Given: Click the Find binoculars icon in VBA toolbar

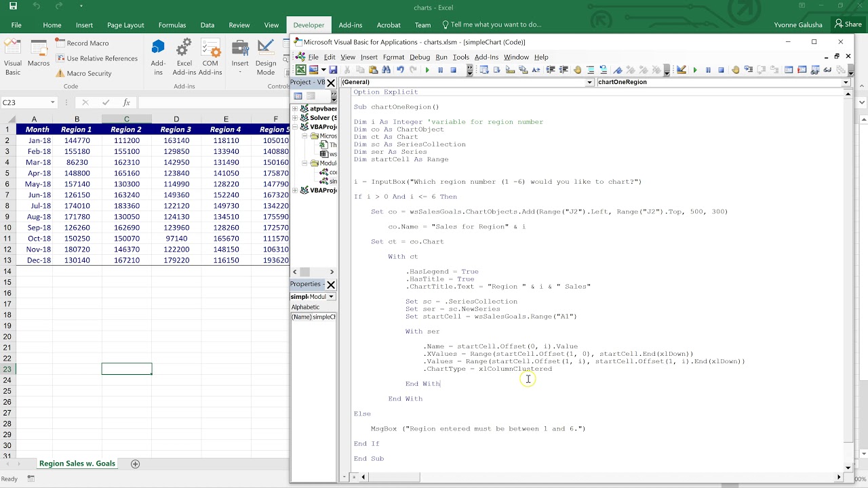Looking at the screenshot, I should pos(386,70).
